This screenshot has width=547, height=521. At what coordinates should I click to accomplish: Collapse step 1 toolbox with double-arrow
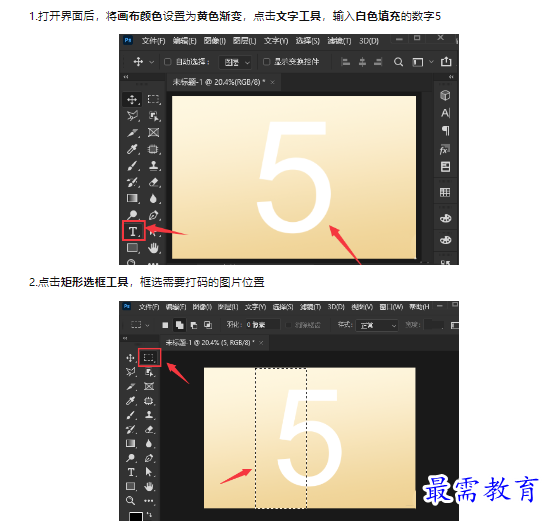pos(126,77)
